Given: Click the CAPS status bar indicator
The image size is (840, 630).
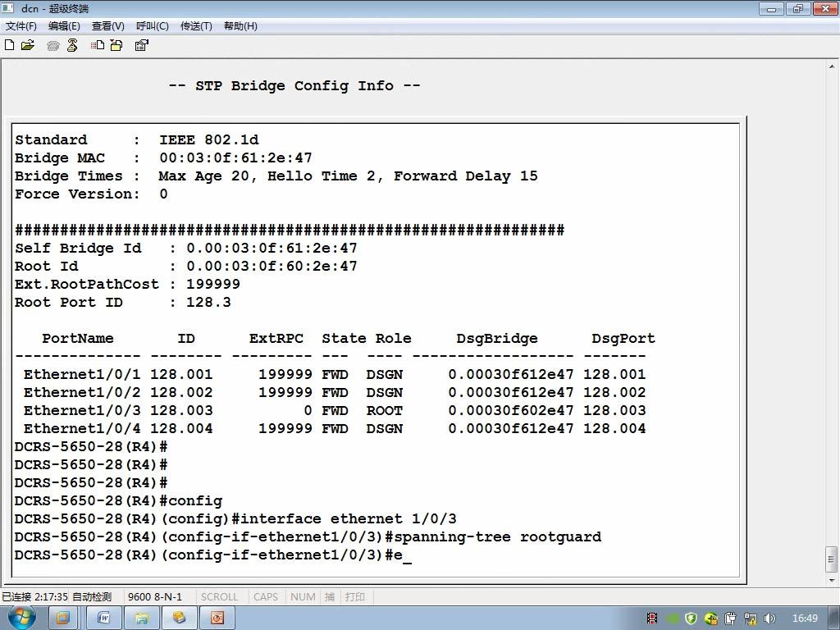Looking at the screenshot, I should pos(266,597).
